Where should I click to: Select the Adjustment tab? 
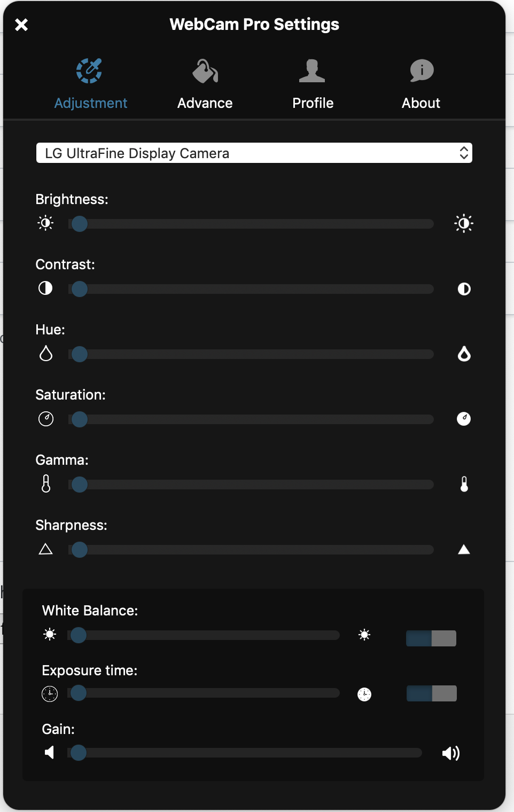pyautogui.click(x=91, y=84)
